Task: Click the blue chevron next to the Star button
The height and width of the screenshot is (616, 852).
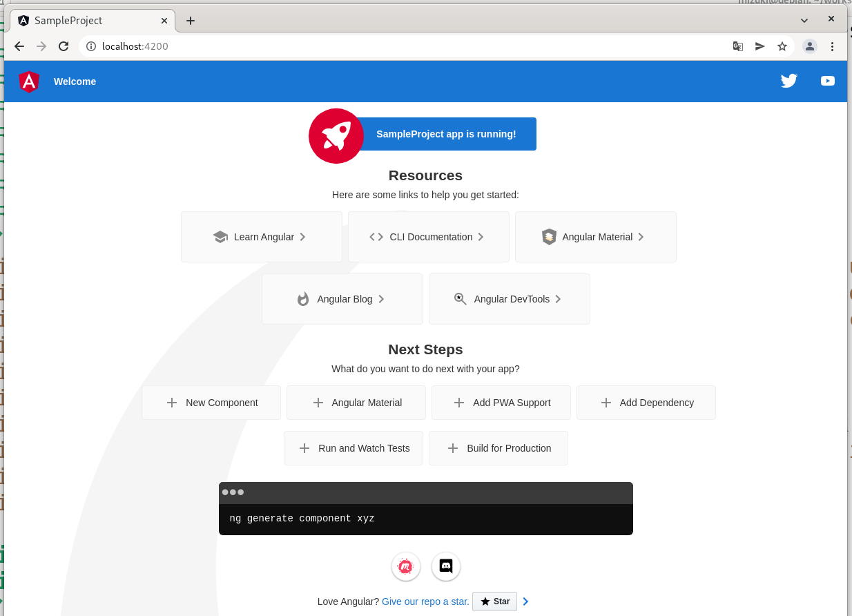Action: click(x=525, y=601)
